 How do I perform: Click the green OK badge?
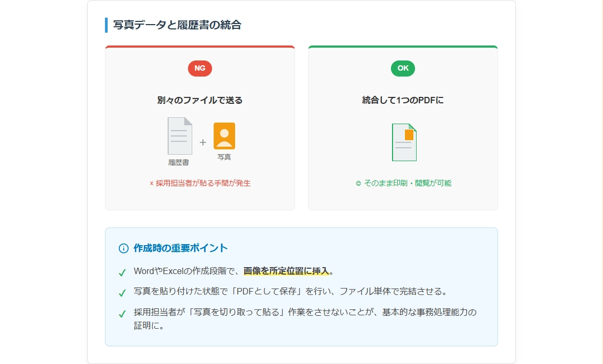click(403, 69)
